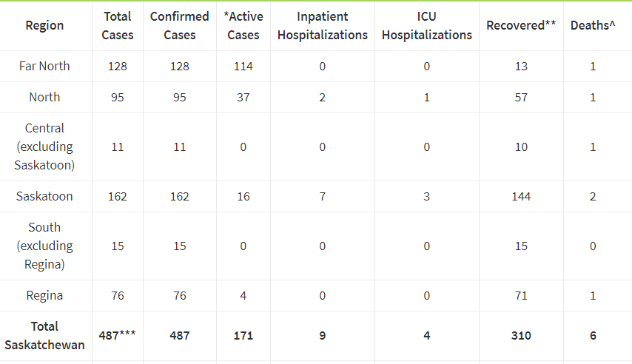
Task: Click the Inpatient Hospitalizations header
Action: pos(323,25)
